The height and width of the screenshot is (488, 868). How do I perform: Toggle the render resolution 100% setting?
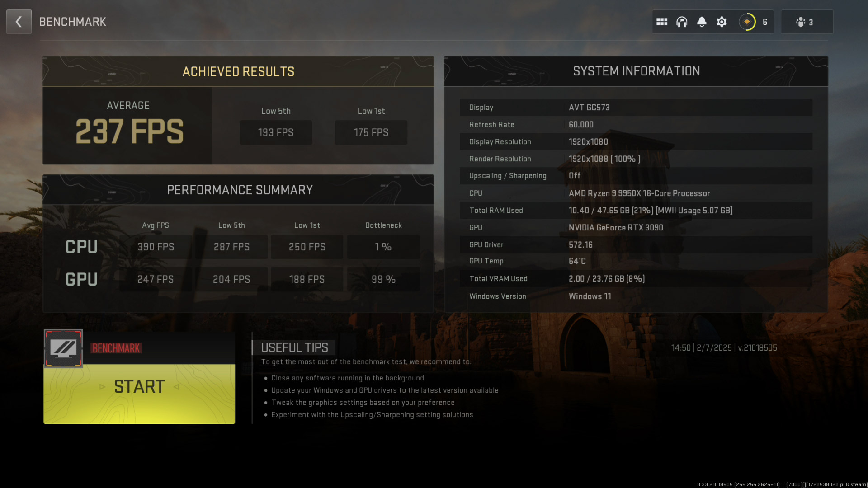604,159
